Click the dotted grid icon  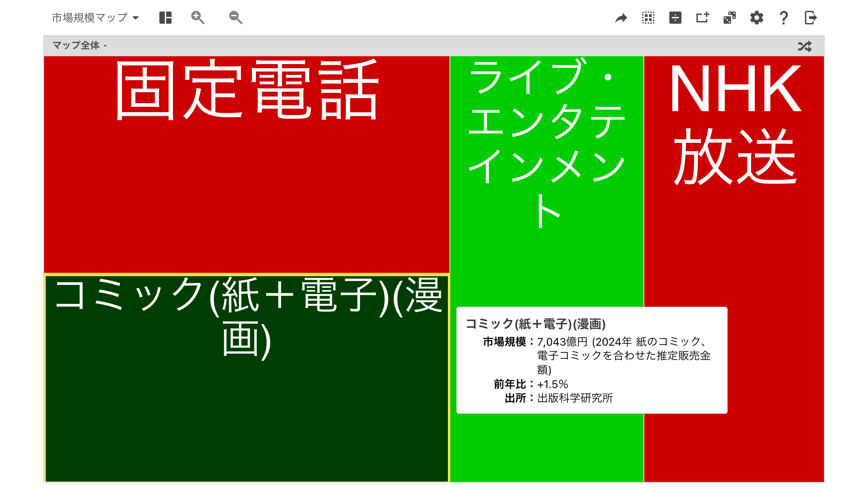[x=648, y=18]
